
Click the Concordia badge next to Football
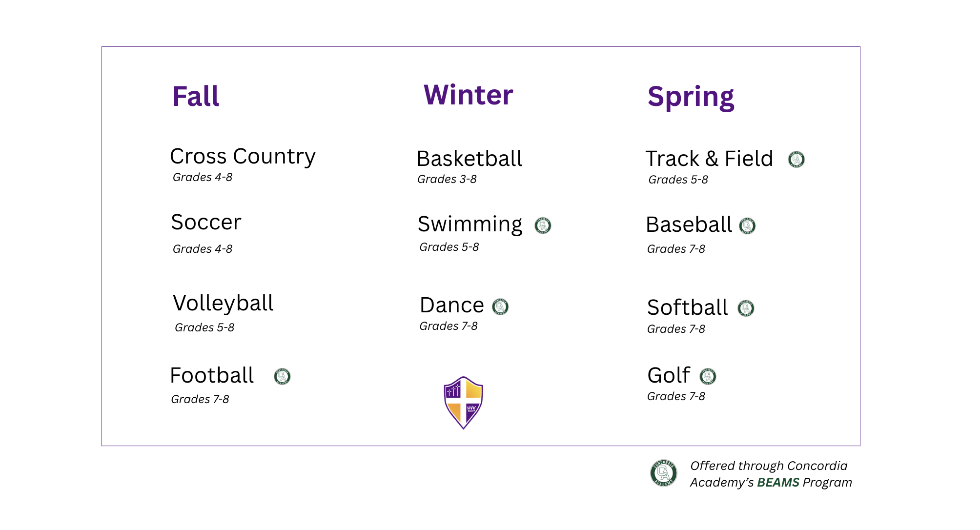tap(282, 376)
